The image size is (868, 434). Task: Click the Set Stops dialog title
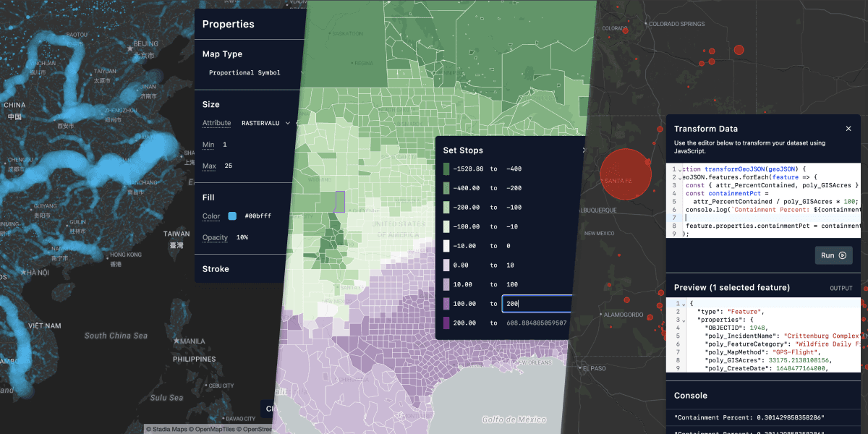tap(463, 150)
